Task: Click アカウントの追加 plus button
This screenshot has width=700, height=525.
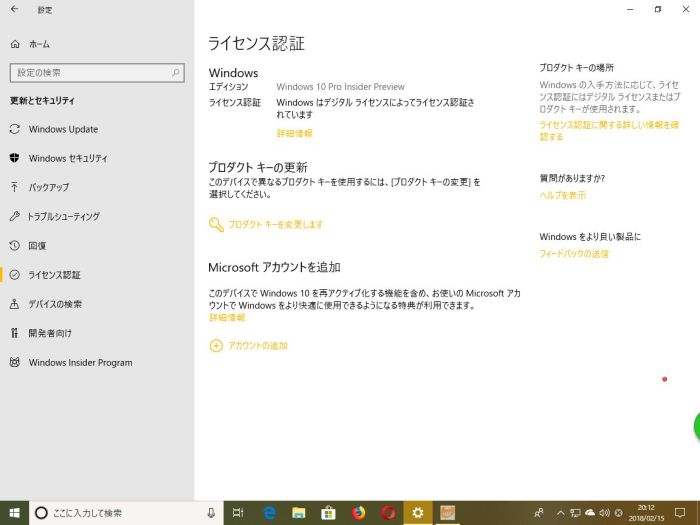Action: (216, 345)
